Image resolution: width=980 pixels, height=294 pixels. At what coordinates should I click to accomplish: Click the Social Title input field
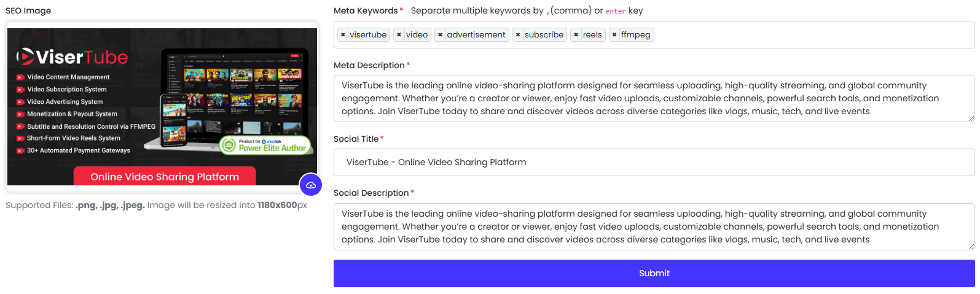click(654, 162)
